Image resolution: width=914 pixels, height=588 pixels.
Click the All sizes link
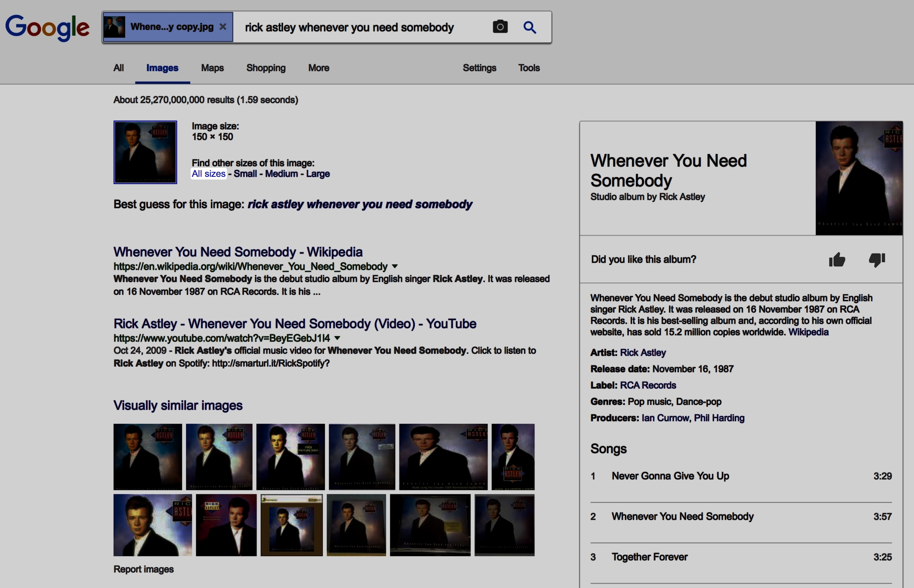[209, 174]
